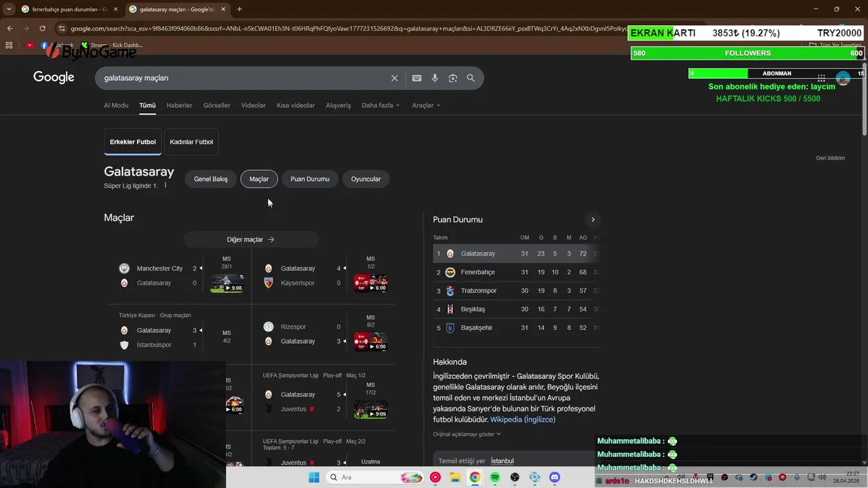Screen dimensions: 868x488
Task: Open Spotify from the taskbar
Action: pyautogui.click(x=495, y=477)
